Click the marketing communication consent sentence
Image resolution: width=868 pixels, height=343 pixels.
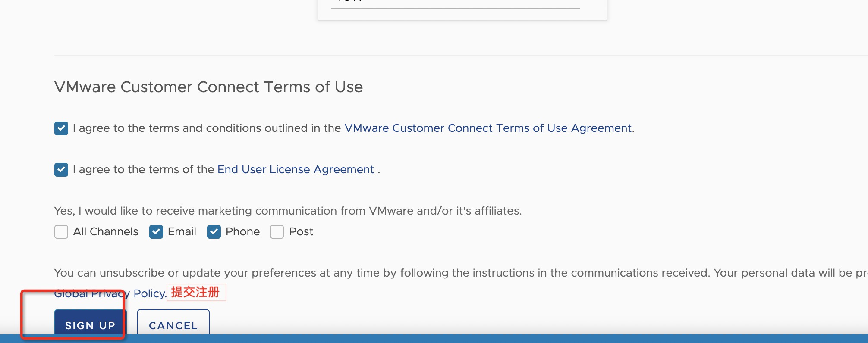(x=288, y=211)
